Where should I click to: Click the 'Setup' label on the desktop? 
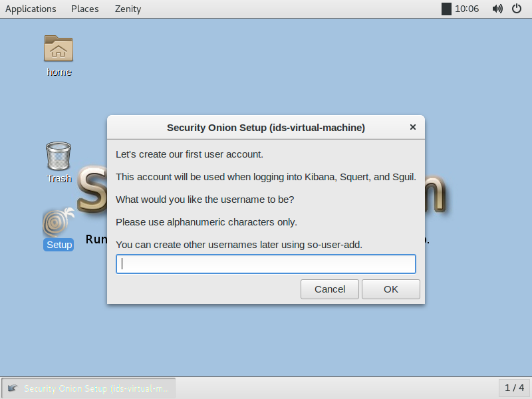59,245
